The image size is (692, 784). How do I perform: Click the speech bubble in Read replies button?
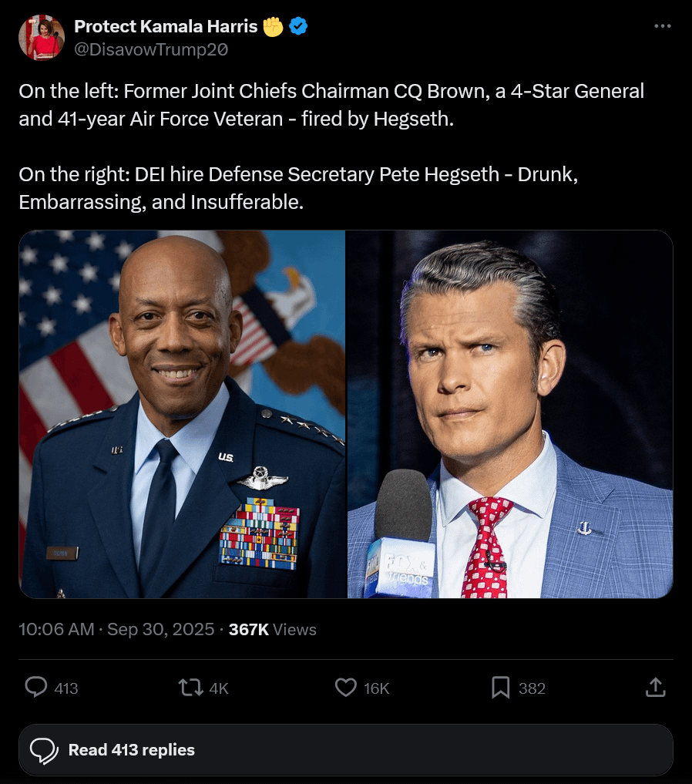[x=44, y=750]
